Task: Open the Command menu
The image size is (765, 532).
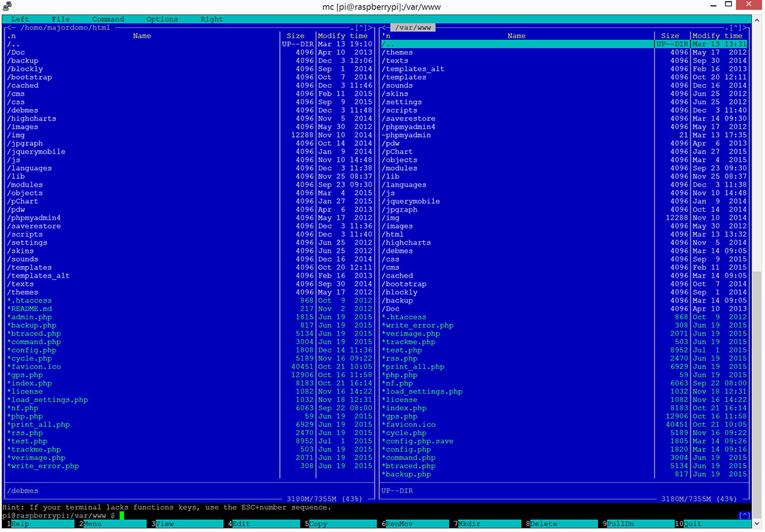Action: tap(108, 19)
